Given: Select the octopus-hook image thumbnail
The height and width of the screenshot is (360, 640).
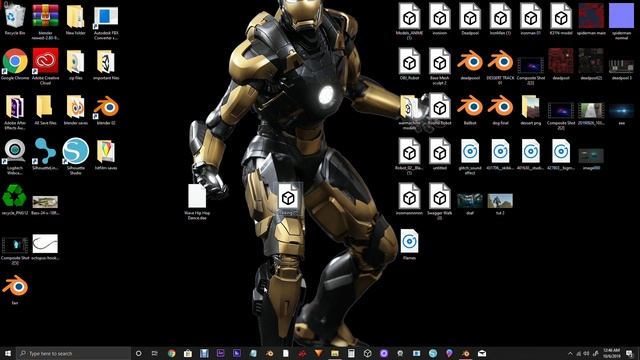Looking at the screenshot, I should [x=45, y=244].
